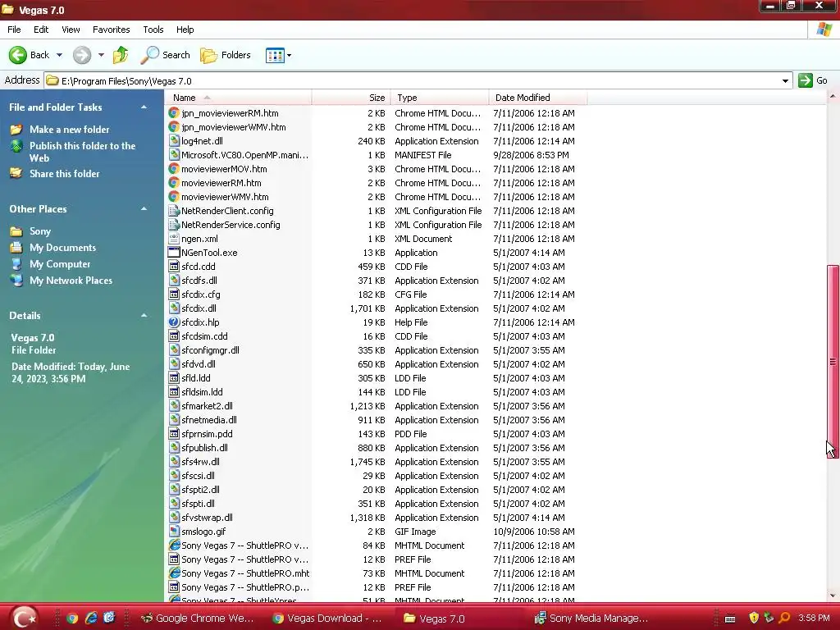
Task: Select file sfmarket2.dll
Action: point(207,406)
